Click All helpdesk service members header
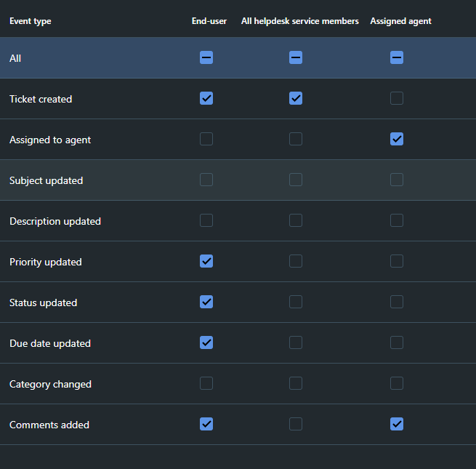Image resolution: width=476 pixels, height=469 pixels. (x=300, y=21)
